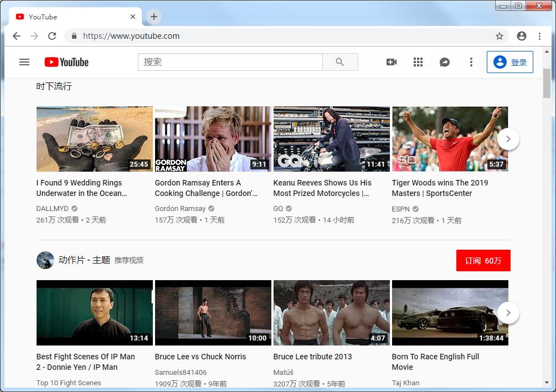Viewport: 556px width, 392px height.
Task: Click the 搜索 search input field
Action: click(230, 62)
